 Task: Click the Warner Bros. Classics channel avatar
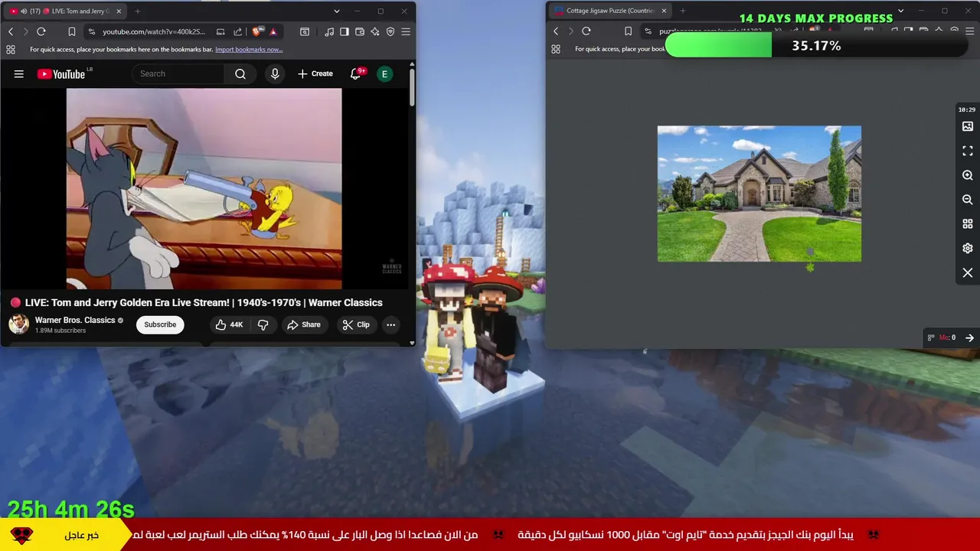click(19, 324)
